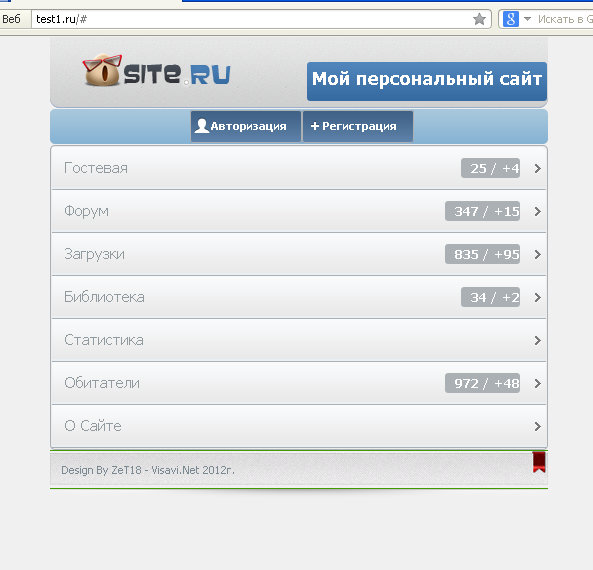This screenshot has width=593, height=570.
Task: Open the Гостевая menu item
Action: [x=299, y=168]
